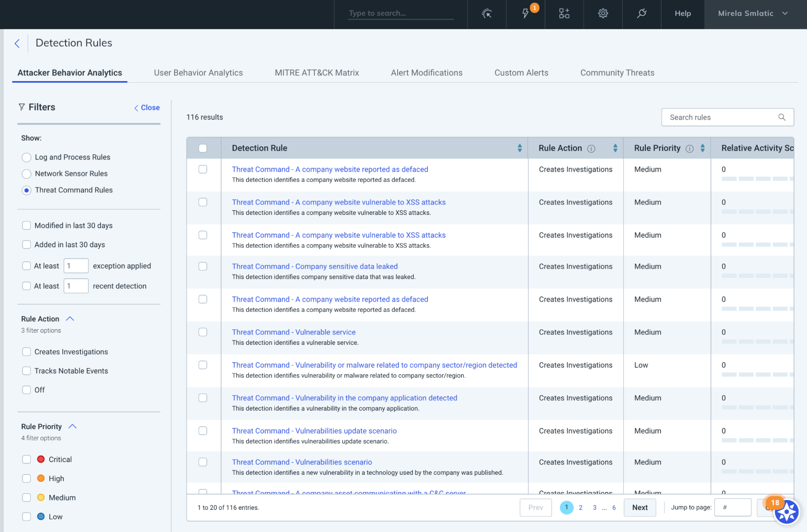This screenshot has width=807, height=532.
Task: Click the plug connection icon in top bar
Action: tap(641, 14)
